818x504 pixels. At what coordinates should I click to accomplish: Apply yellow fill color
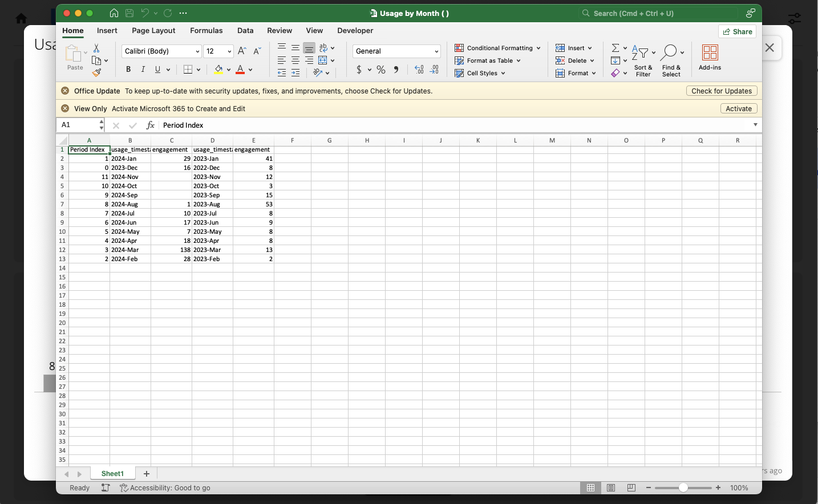[218, 70]
